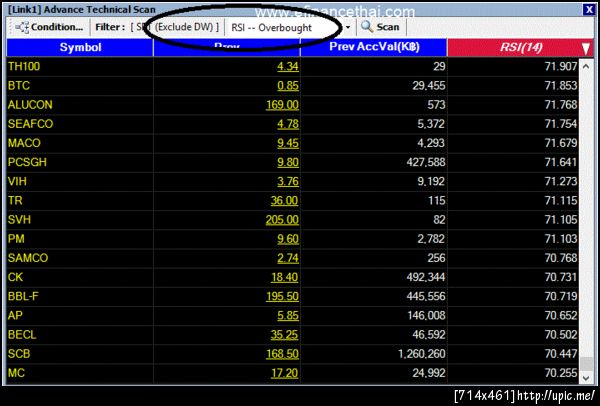
Task: Open the Condition settings button
Action: 49,27
